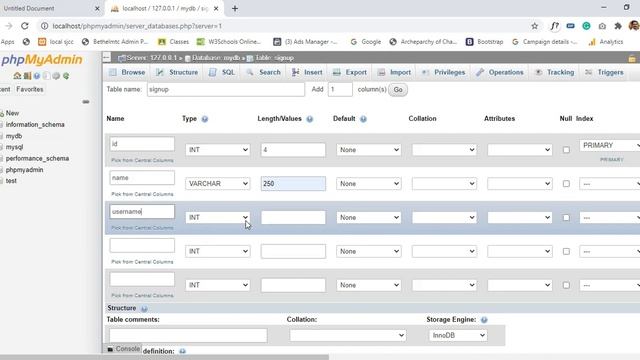This screenshot has width=640, height=360.
Task: Click Pick from Central Columns under id
Action: (142, 160)
